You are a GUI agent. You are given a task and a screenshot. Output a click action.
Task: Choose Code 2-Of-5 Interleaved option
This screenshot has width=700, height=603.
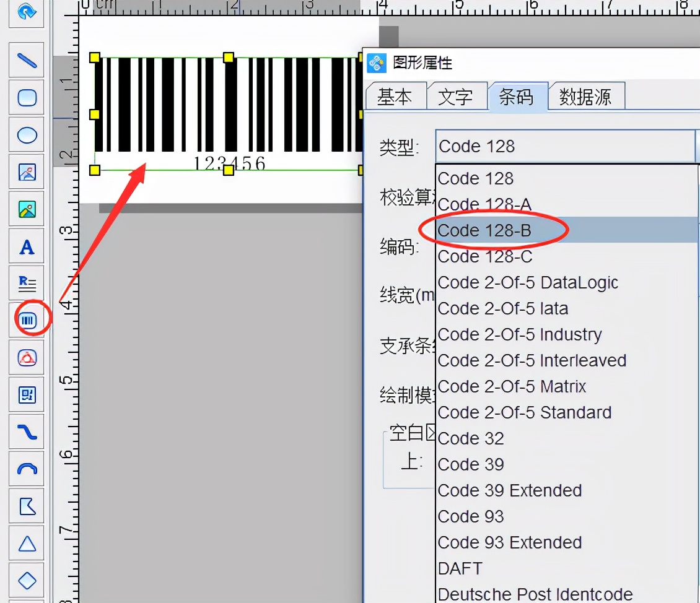click(x=532, y=360)
